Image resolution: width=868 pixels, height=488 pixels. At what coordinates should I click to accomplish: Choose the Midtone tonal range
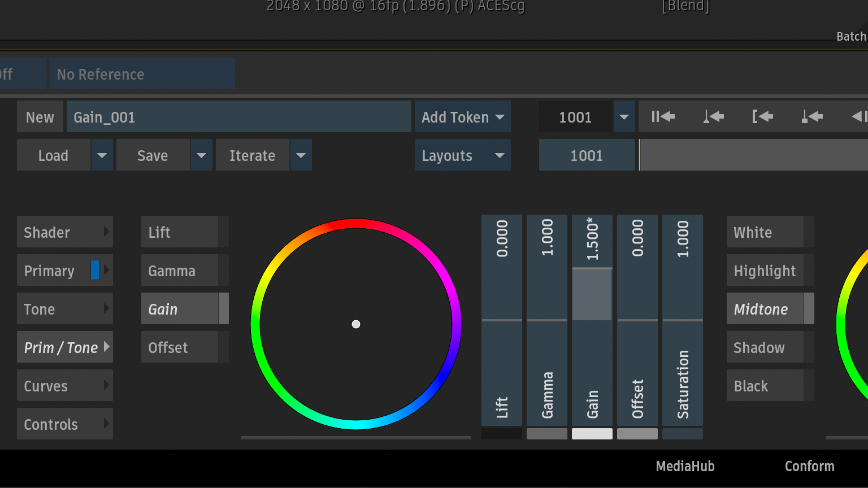(x=770, y=308)
